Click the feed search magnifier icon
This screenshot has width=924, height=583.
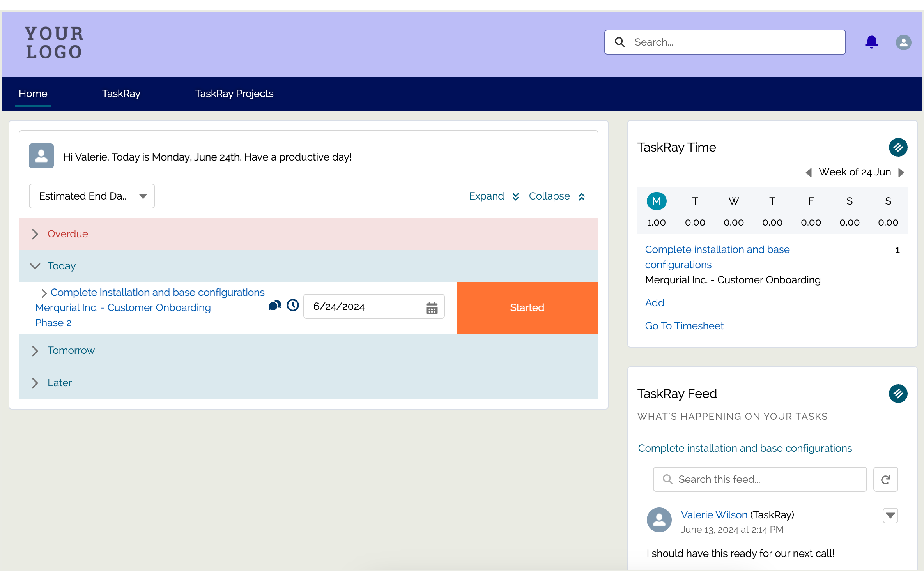[x=667, y=479]
